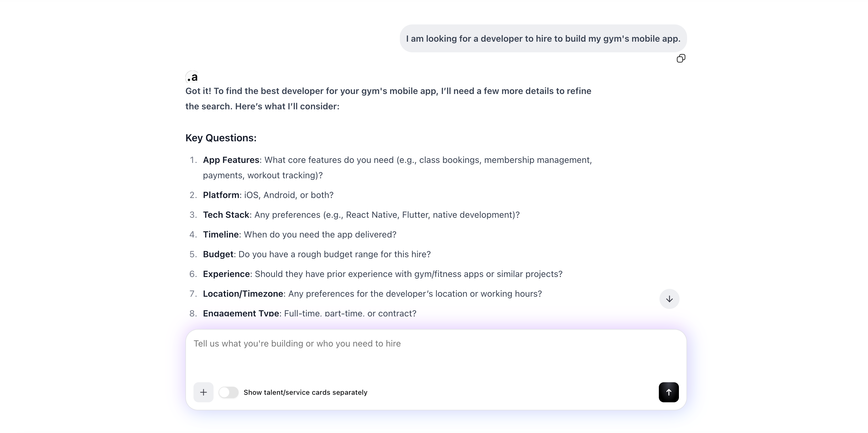Click the Show talent/service cards separately label

click(x=305, y=392)
